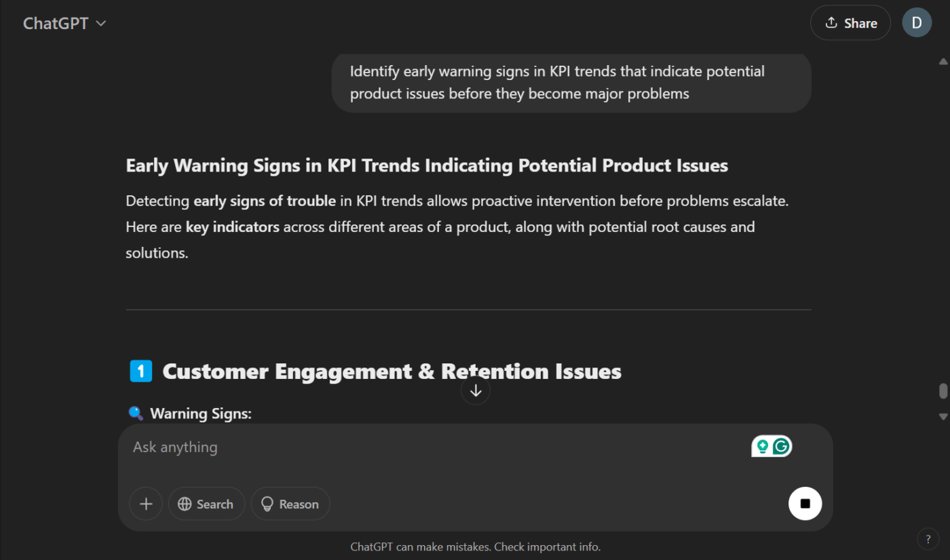Click the Share button
This screenshot has height=560, width=950.
[x=850, y=23]
